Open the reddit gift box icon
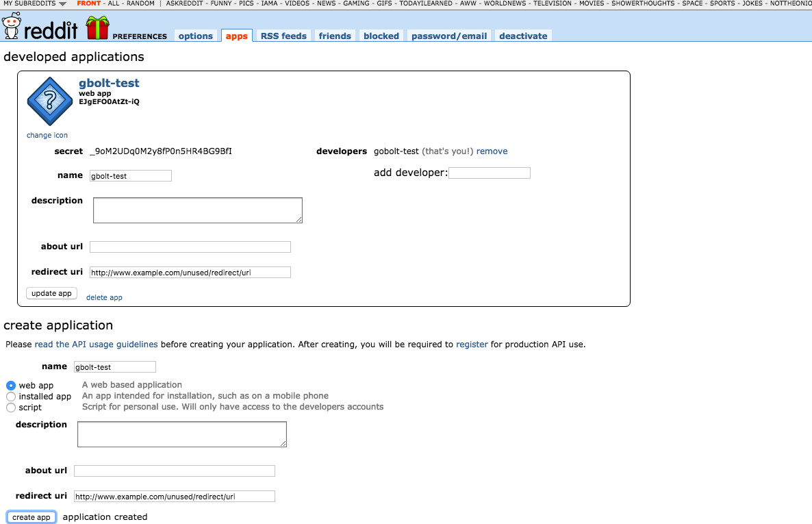Viewport: 812px width, 524px height. [x=97, y=27]
